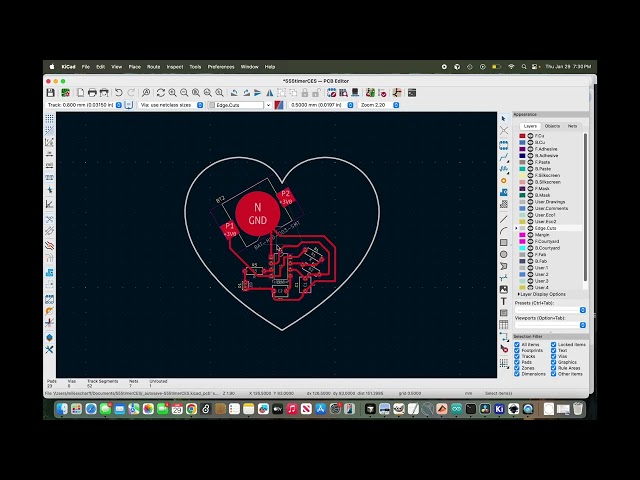The height and width of the screenshot is (480, 640).
Task: Pick the Draw Line tool
Action: (504, 219)
